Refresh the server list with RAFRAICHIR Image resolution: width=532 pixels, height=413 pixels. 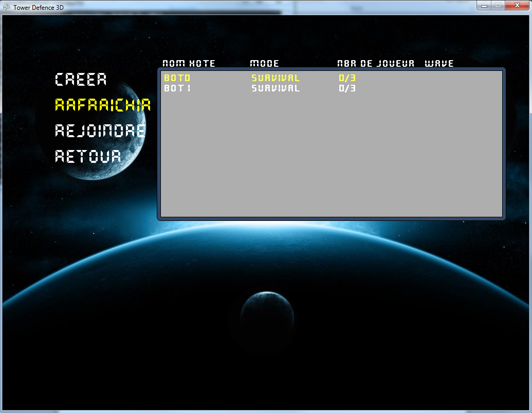(x=102, y=105)
